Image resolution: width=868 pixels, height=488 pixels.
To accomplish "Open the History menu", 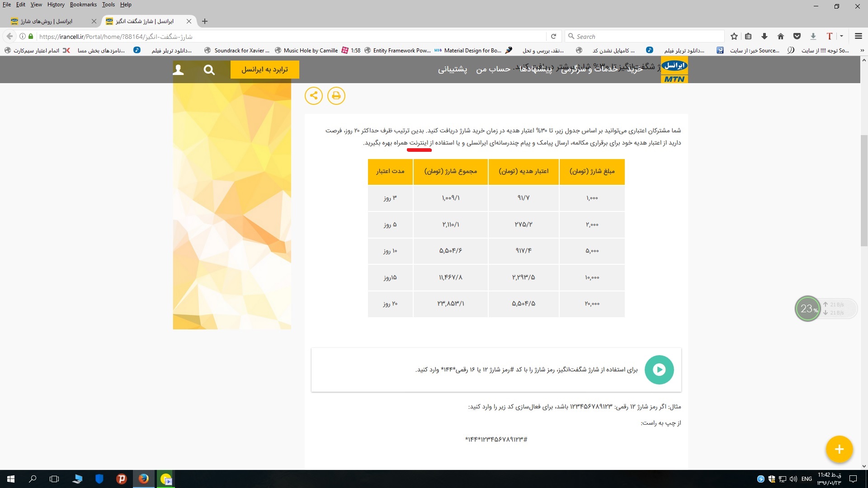I will click(x=56, y=5).
